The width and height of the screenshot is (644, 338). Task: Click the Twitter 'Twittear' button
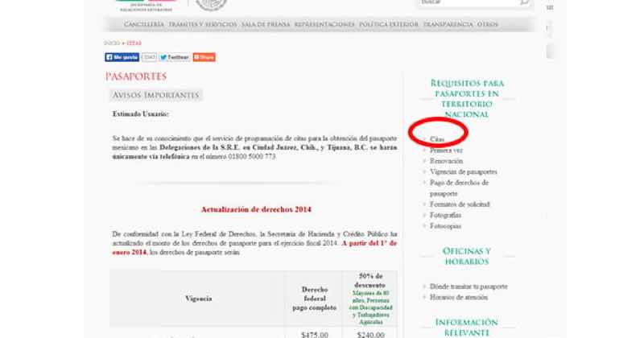[175, 57]
